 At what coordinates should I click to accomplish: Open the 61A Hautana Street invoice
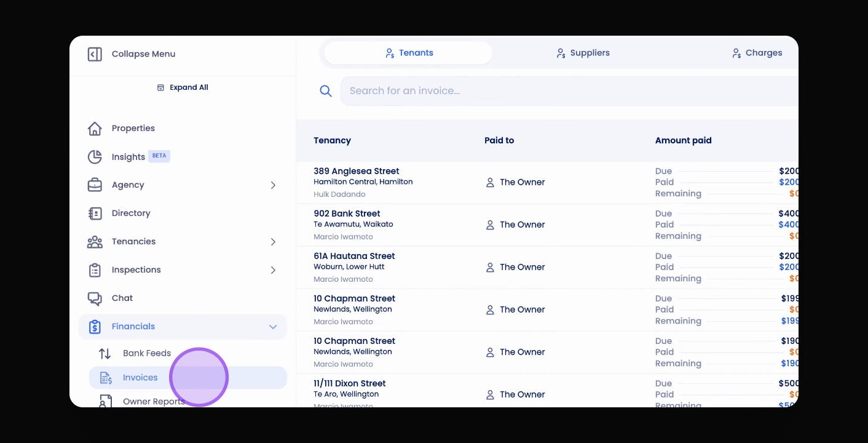click(x=354, y=256)
